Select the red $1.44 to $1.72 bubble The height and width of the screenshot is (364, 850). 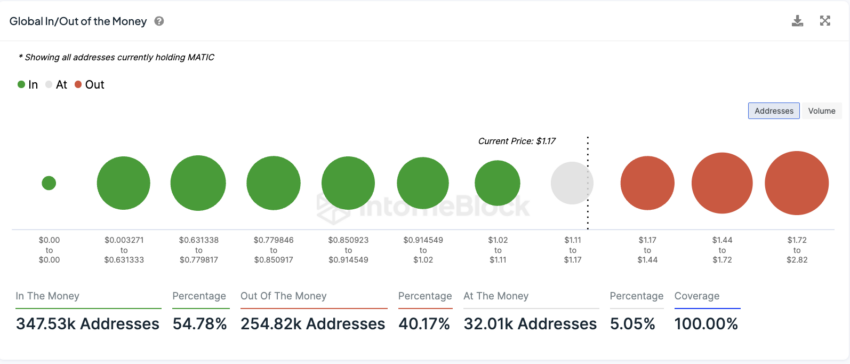(722, 183)
